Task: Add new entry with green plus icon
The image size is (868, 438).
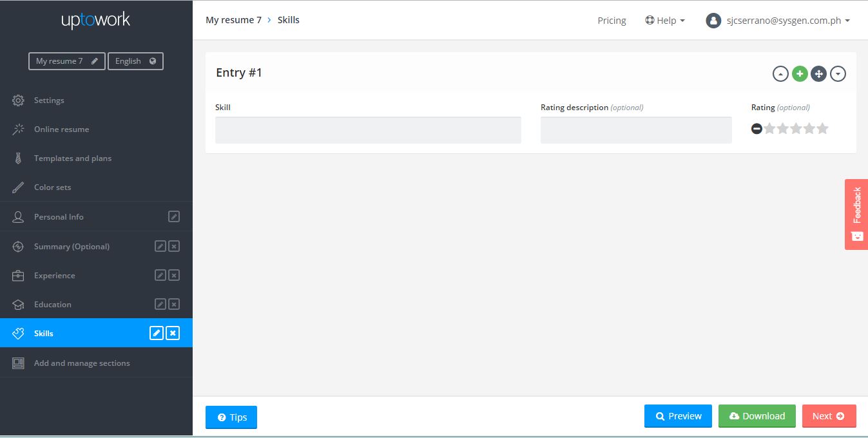Action: [800, 74]
